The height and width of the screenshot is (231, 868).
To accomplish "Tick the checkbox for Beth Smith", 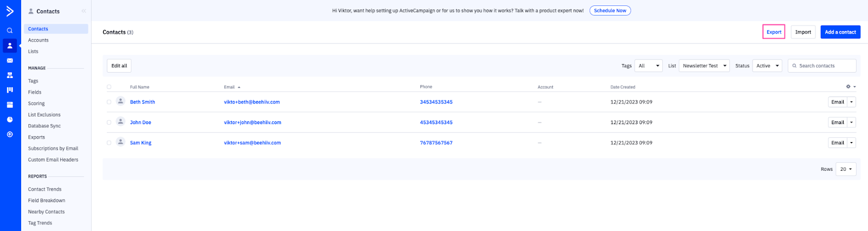I will (x=109, y=102).
